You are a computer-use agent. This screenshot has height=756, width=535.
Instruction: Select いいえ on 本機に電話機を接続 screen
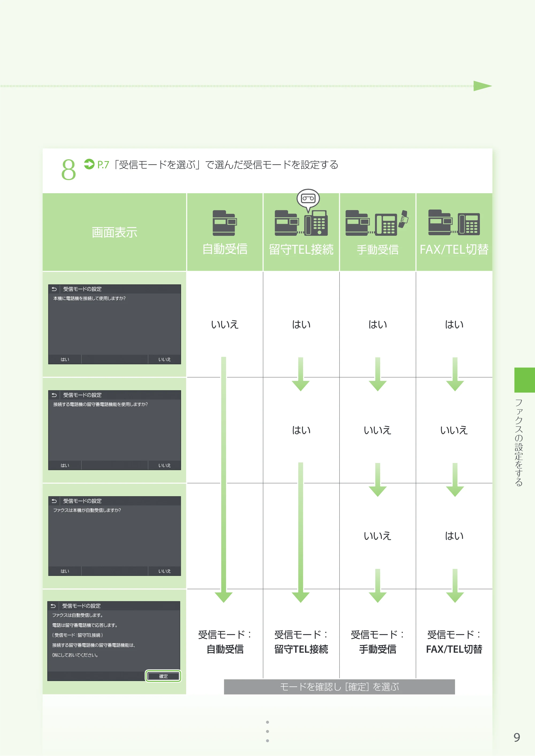pos(165,359)
